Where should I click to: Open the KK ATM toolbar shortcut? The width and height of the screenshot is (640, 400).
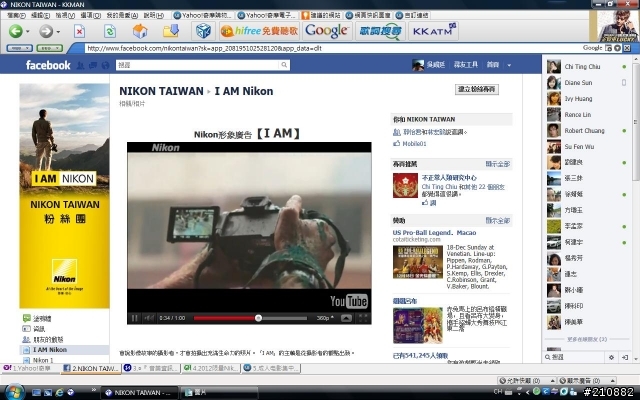pyautogui.click(x=433, y=31)
